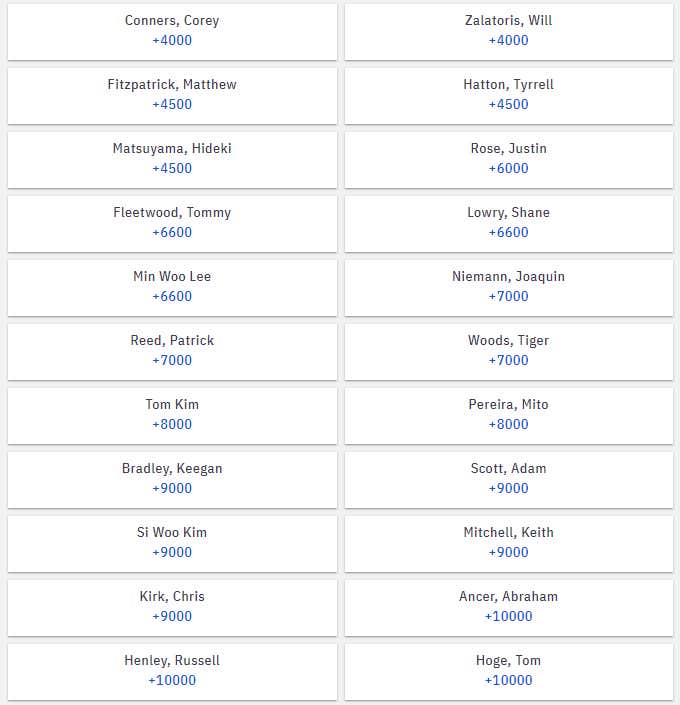The image size is (680, 705).
Task: Click Hatton, Tyrrell +4500 card
Action: click(509, 96)
